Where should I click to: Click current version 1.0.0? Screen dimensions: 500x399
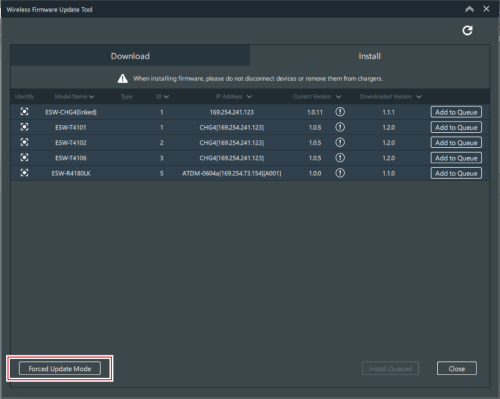[315, 173]
